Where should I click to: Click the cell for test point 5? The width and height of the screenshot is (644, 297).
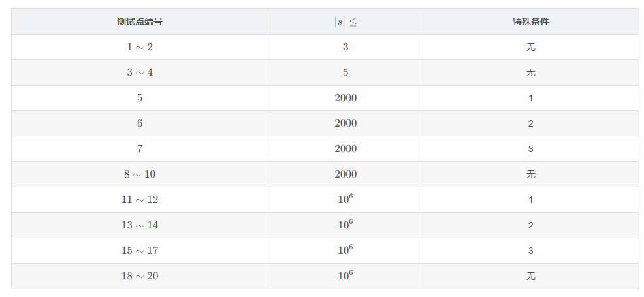click(140, 98)
